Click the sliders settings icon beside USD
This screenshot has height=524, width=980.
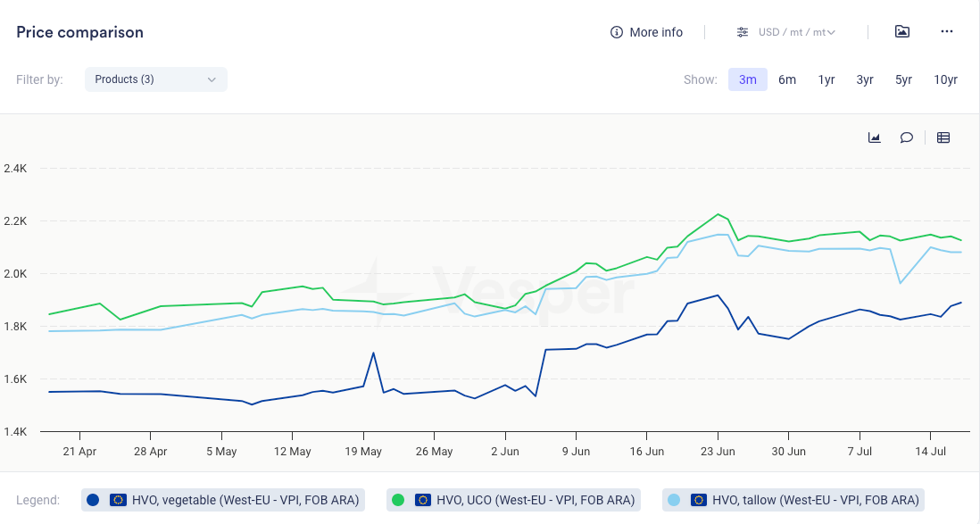pyautogui.click(x=743, y=32)
